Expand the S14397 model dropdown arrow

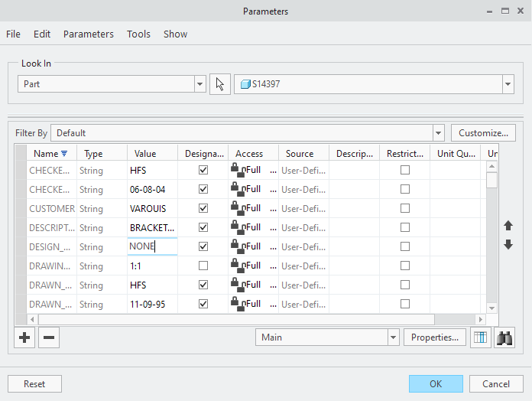click(x=508, y=84)
